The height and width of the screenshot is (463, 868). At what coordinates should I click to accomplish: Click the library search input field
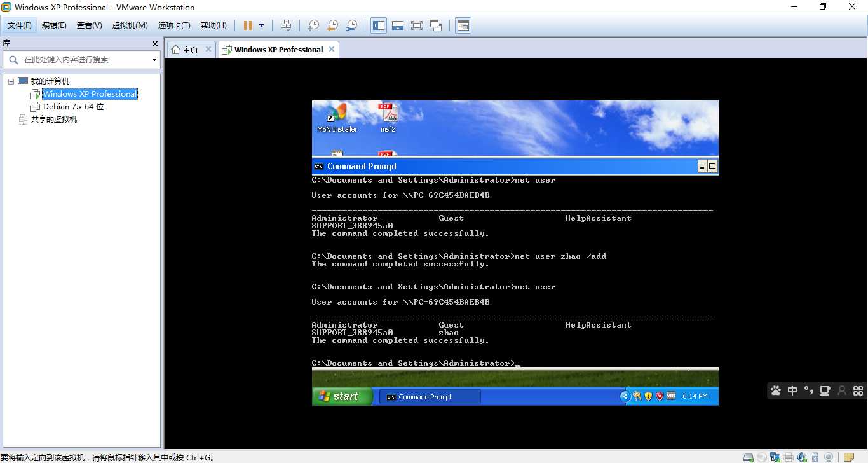[81, 60]
